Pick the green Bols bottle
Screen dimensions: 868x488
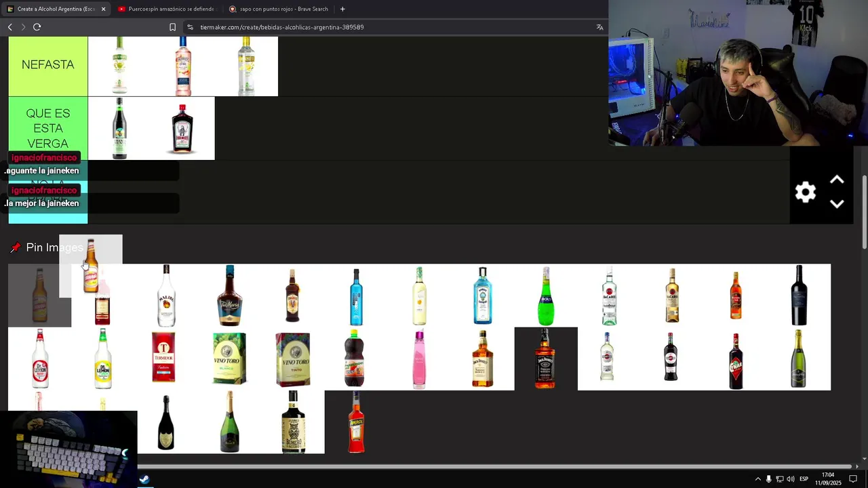coord(546,296)
